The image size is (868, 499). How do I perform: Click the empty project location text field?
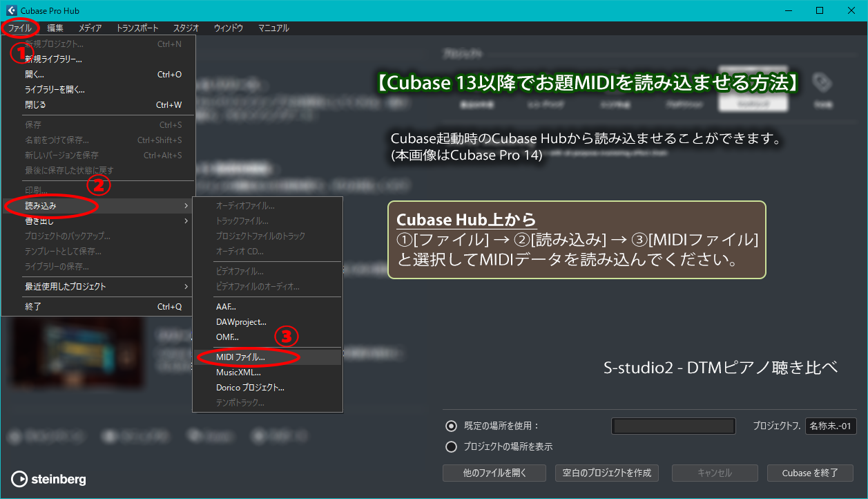tap(673, 426)
